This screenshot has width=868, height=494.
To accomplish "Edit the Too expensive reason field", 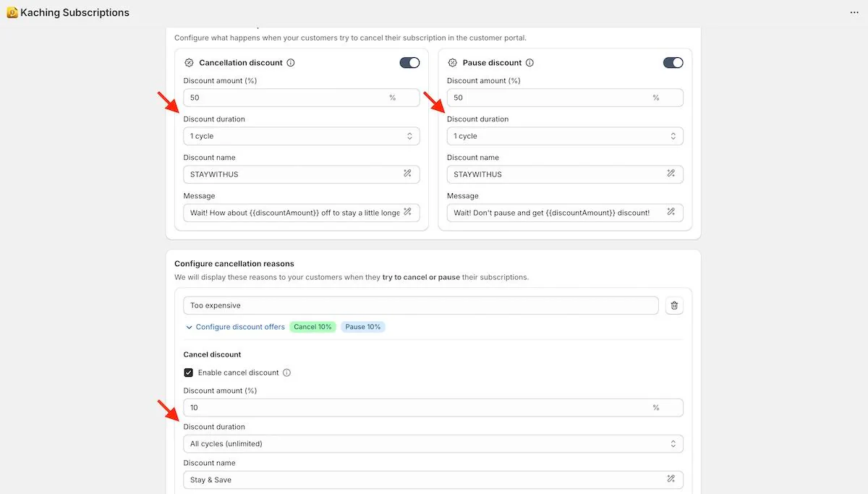I will coord(421,305).
